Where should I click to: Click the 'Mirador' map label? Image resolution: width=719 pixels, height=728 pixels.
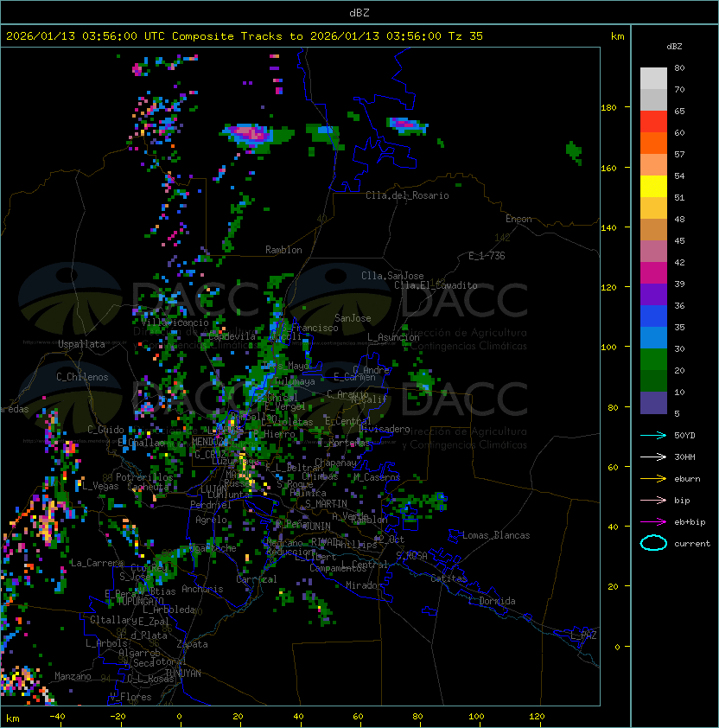pyautogui.click(x=364, y=585)
